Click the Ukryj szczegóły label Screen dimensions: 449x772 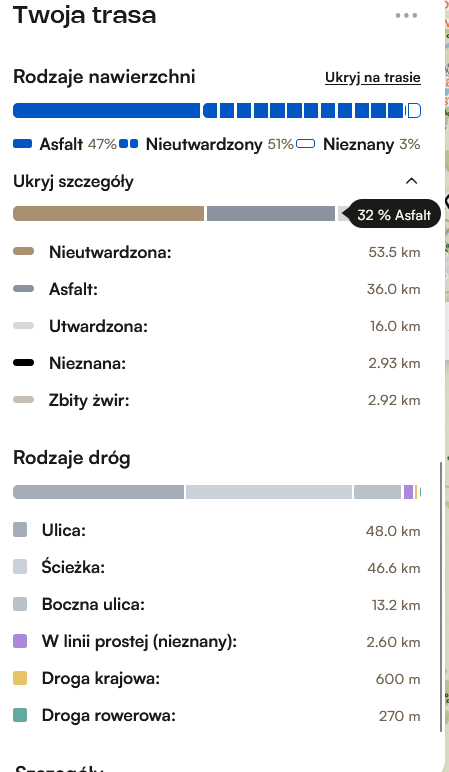pos(73,182)
